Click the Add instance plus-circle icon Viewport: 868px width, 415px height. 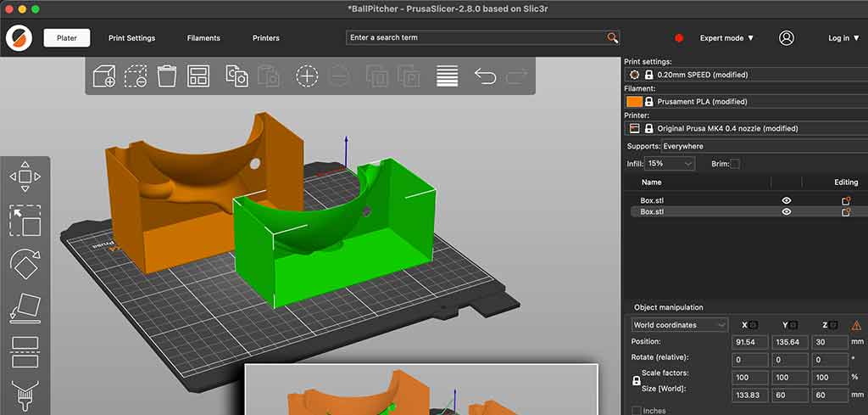pos(307,76)
